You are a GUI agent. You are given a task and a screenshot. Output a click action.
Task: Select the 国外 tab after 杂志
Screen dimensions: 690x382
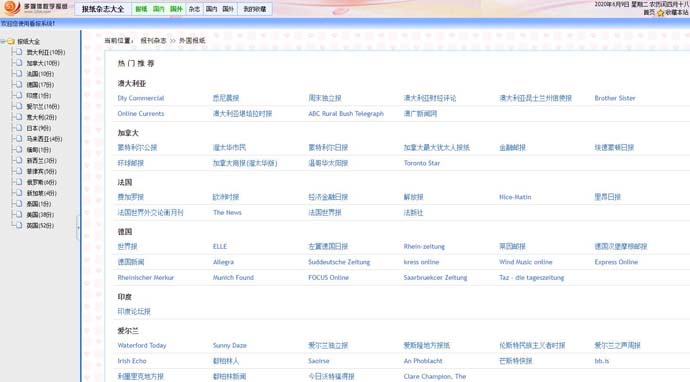(x=228, y=9)
